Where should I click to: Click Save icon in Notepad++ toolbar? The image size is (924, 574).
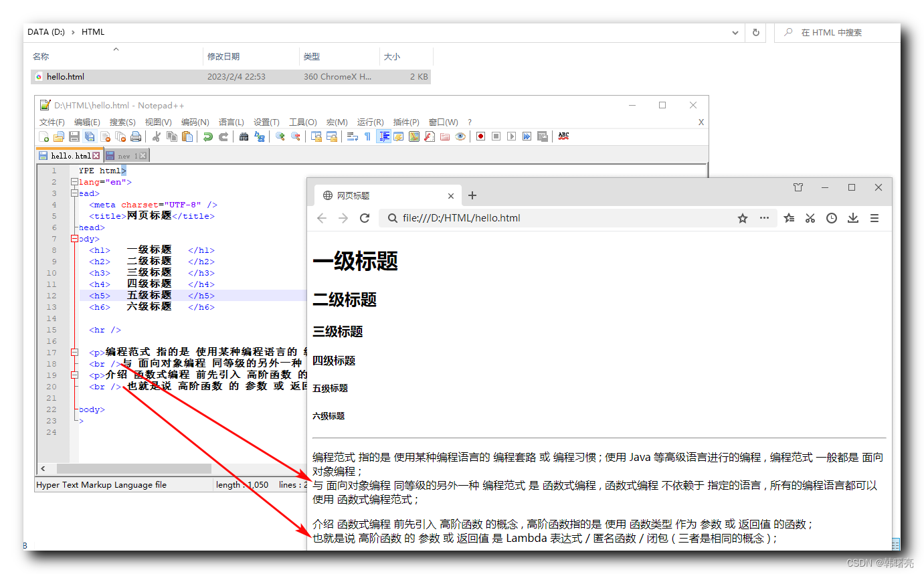click(x=74, y=136)
